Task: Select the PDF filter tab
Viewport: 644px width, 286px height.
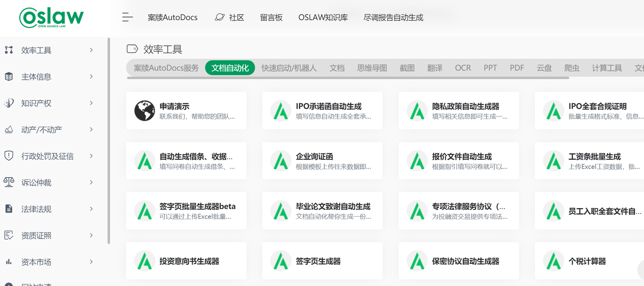Action: [x=517, y=68]
